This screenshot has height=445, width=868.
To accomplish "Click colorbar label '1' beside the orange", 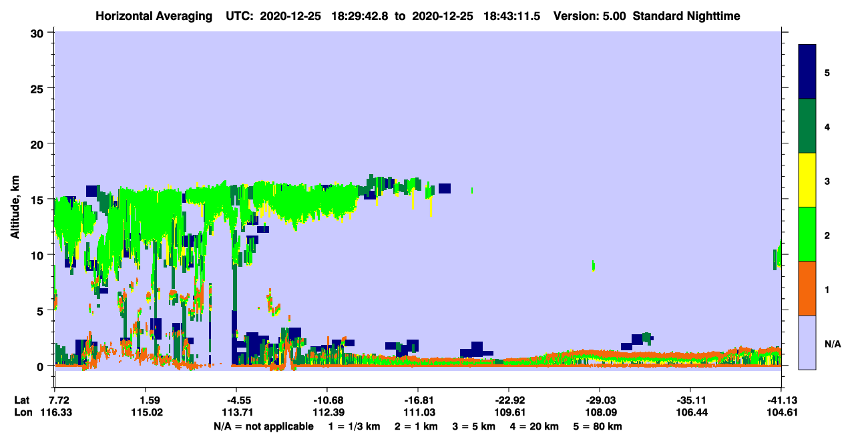I will (x=827, y=290).
